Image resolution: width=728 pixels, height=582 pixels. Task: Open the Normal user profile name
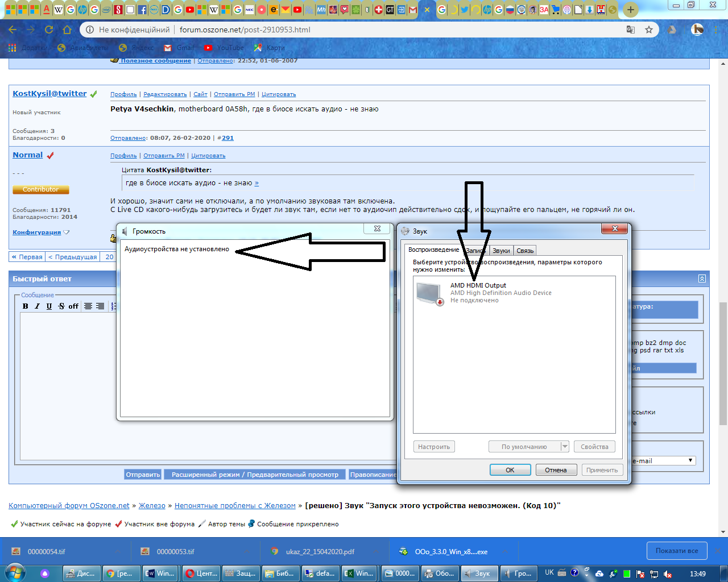tap(28, 155)
